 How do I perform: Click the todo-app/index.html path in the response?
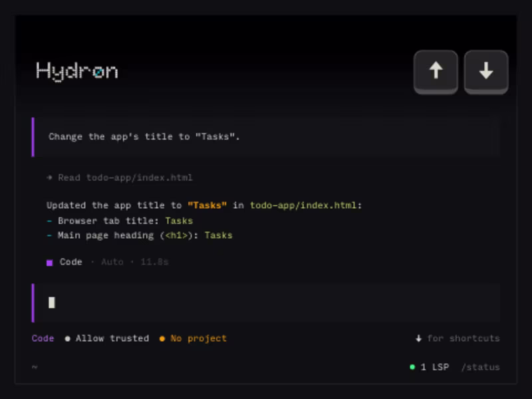(x=303, y=205)
